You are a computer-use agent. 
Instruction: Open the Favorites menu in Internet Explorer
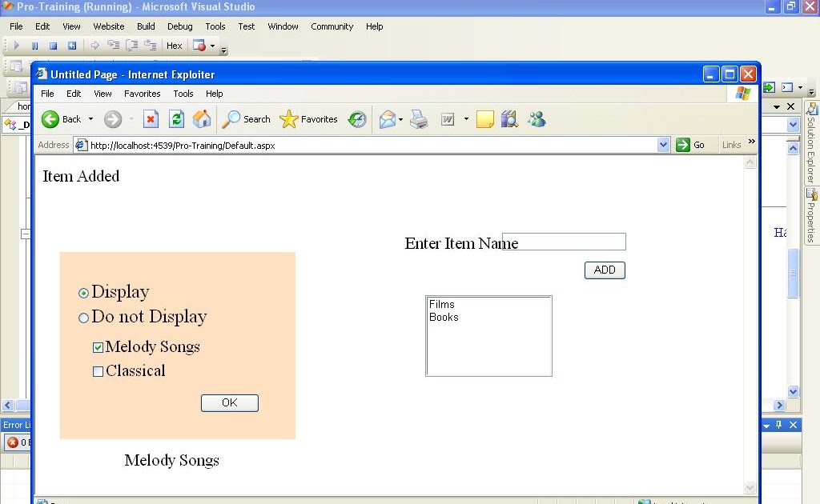[x=143, y=94]
